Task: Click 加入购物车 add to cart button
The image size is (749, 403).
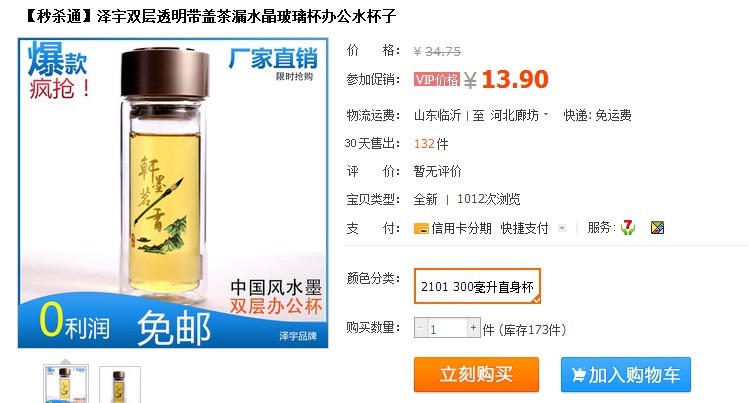Action: [626, 374]
